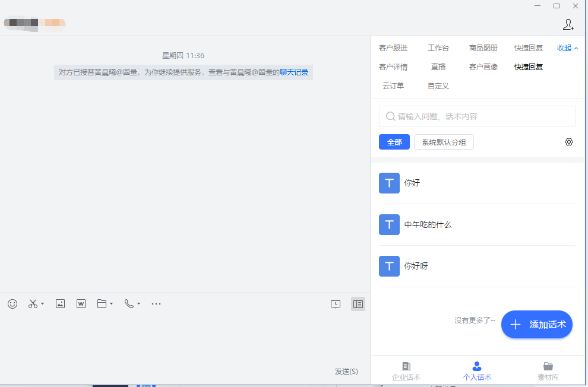Click the W document icon

coord(81,304)
